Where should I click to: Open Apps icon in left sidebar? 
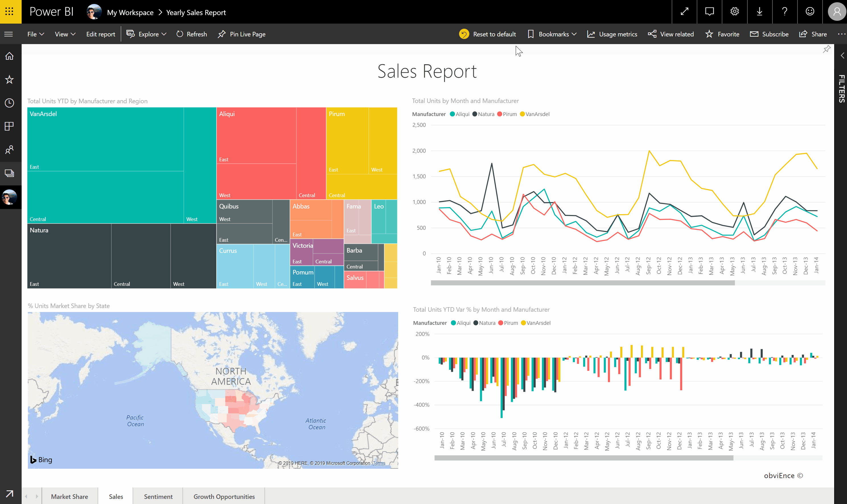point(9,126)
